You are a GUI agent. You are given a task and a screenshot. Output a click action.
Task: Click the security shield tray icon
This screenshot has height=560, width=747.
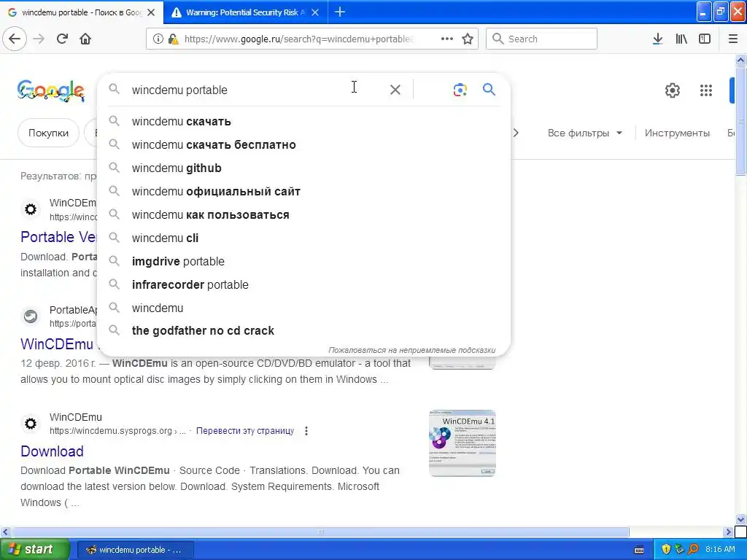pos(666,549)
